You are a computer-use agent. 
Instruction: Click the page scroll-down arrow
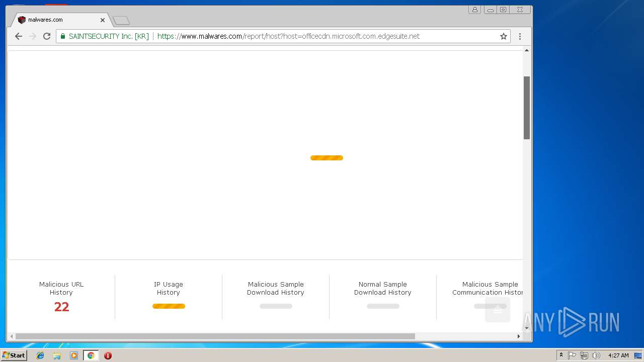[527, 328]
